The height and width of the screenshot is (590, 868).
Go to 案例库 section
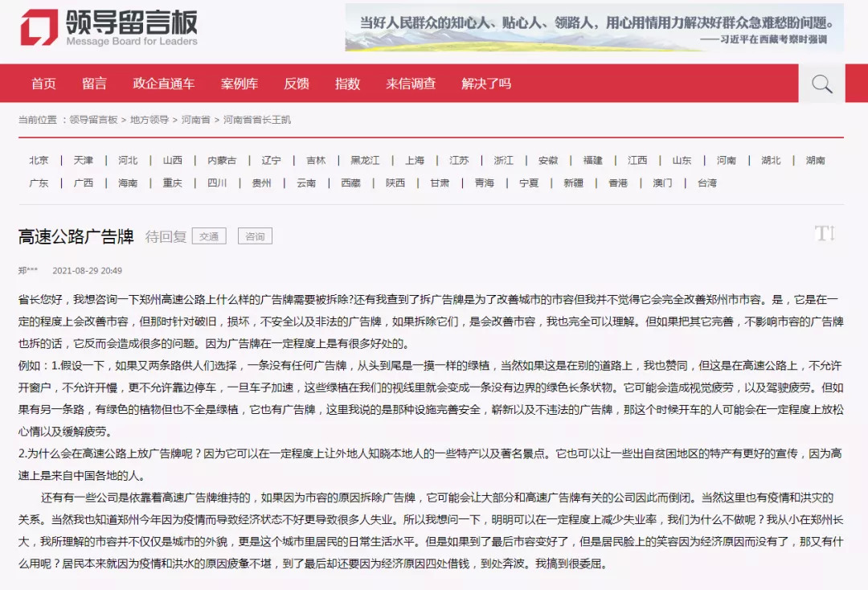click(x=240, y=84)
